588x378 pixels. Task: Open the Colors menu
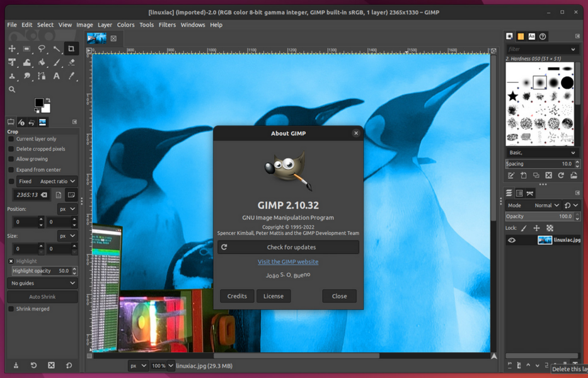click(125, 25)
